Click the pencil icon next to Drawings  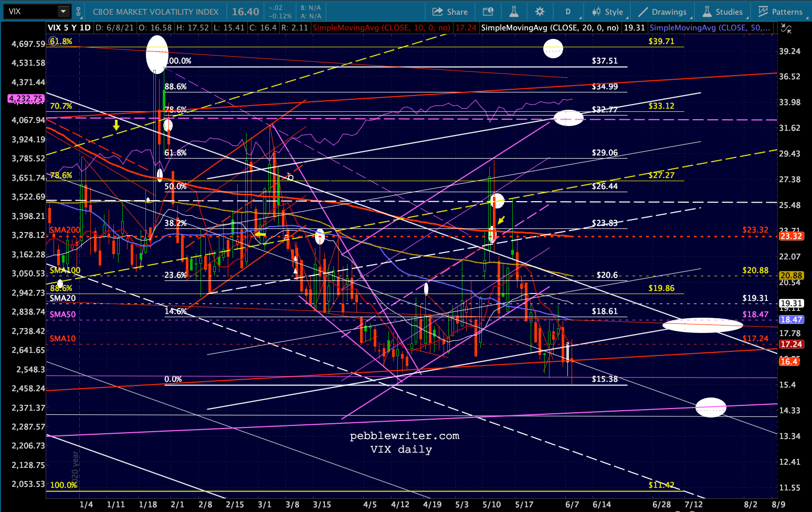tap(642, 12)
